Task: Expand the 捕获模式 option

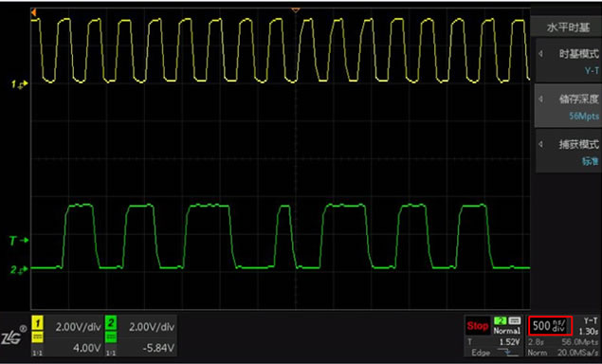Action: [x=568, y=151]
